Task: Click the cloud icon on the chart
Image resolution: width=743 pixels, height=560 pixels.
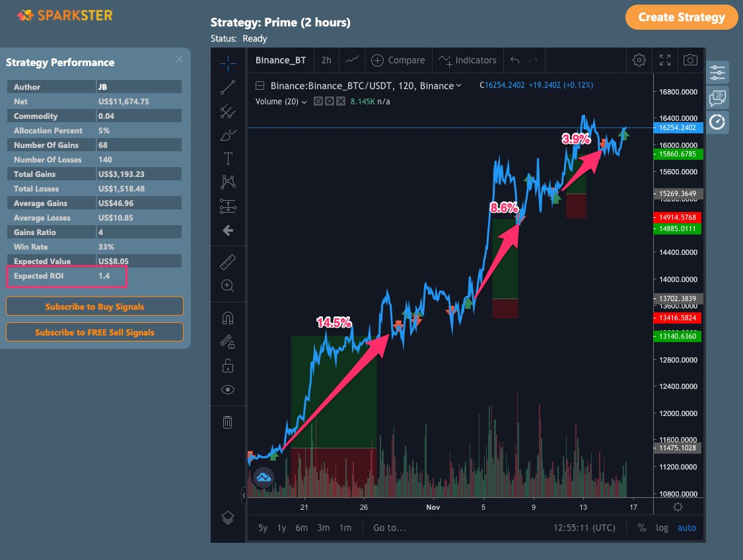Action: click(x=264, y=477)
